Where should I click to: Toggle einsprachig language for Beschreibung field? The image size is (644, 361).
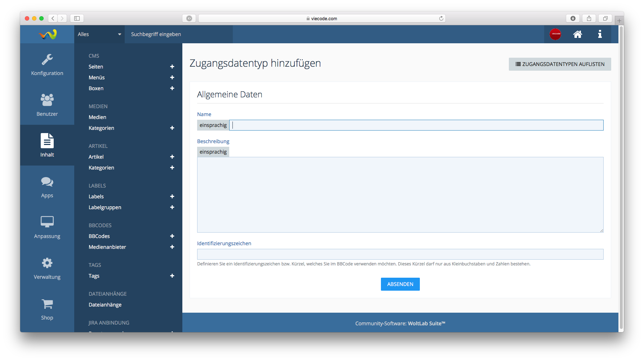213,152
